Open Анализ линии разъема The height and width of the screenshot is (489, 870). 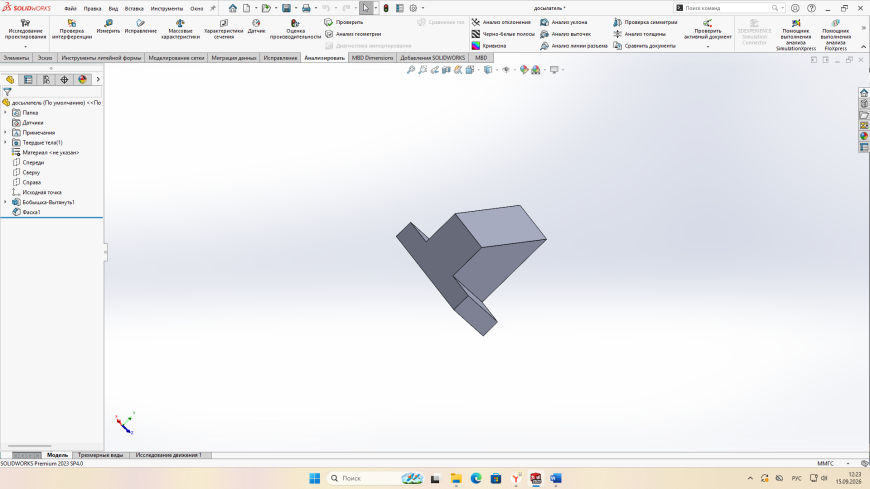(574, 46)
